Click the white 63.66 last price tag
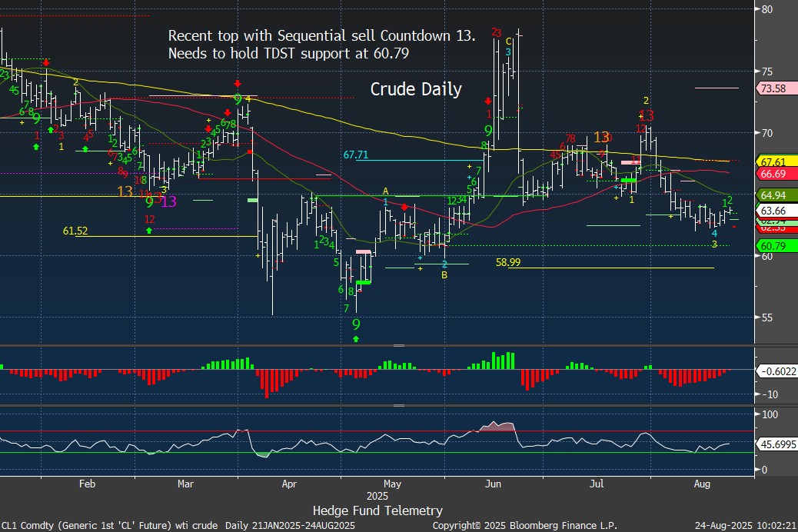The image size is (798, 532). click(x=775, y=211)
